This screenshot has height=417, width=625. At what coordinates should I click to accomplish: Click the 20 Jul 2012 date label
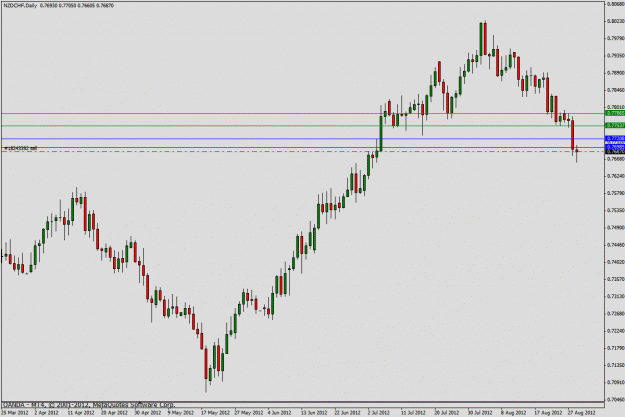(447, 413)
